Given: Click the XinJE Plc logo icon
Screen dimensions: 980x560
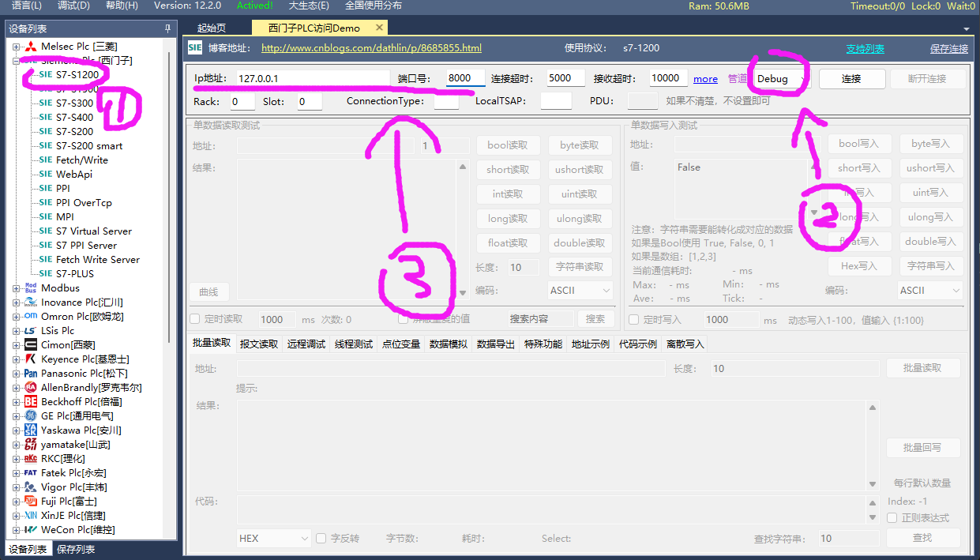Looking at the screenshot, I should (31, 515).
